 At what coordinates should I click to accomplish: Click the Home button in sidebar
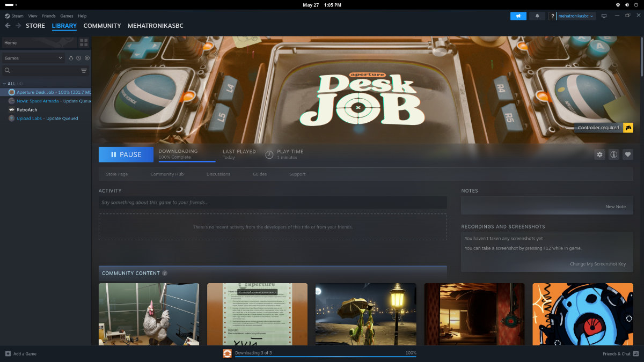tap(39, 42)
